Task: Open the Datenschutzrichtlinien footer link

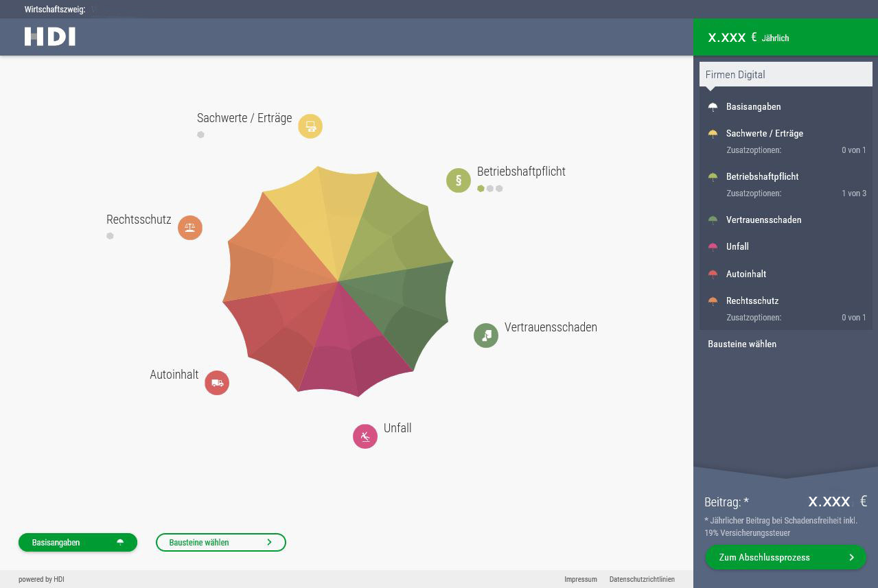Action: 641,579
